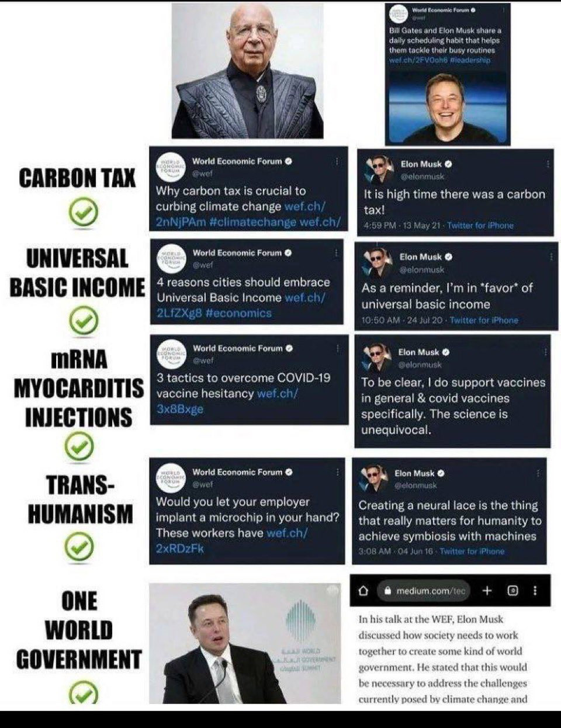Screen dimensions: 561x728
Task: Open a new tab with the plus icon
Action: pos(486,591)
